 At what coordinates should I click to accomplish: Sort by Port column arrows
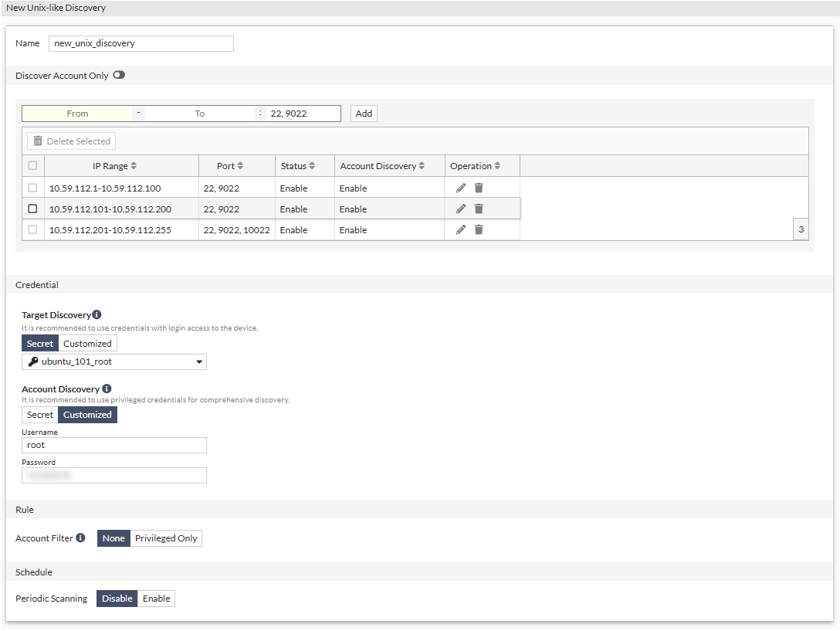pyautogui.click(x=241, y=166)
